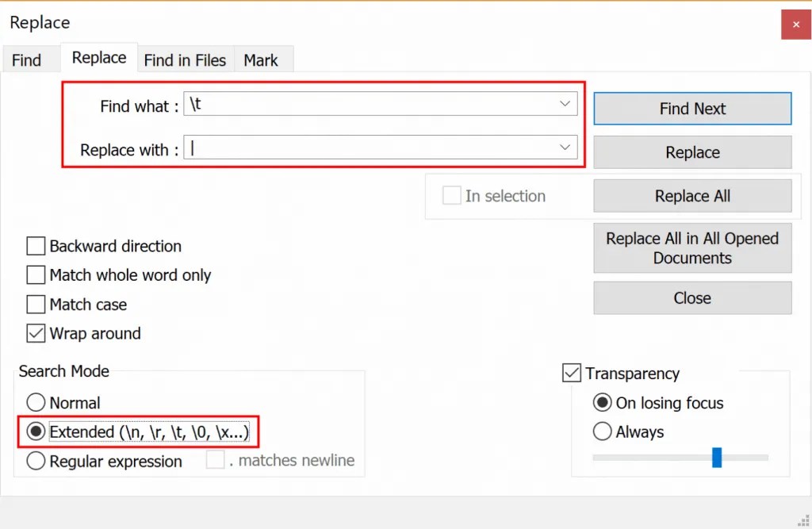The height and width of the screenshot is (529, 812).
Task: Set transparency to Always
Action: coord(601,431)
